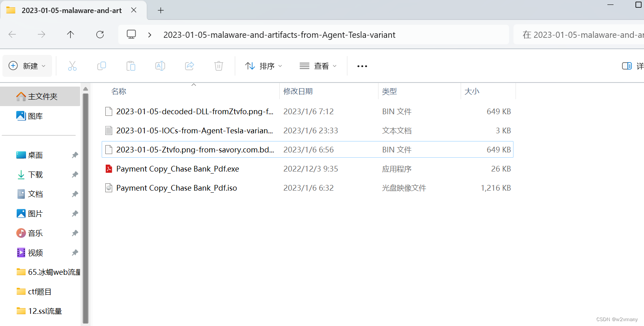Screen dimensions: 644x326
Task: Click the IOCs text document file icon
Action: click(x=109, y=130)
